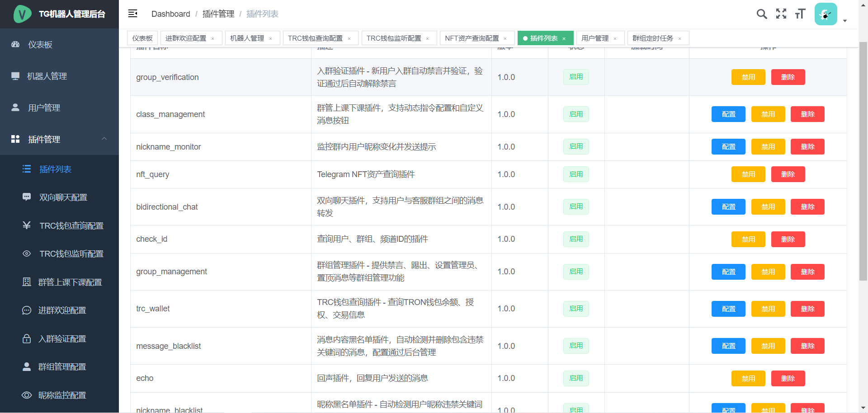
Task: Click the 入群验证配置 lock icon
Action: [27, 339]
